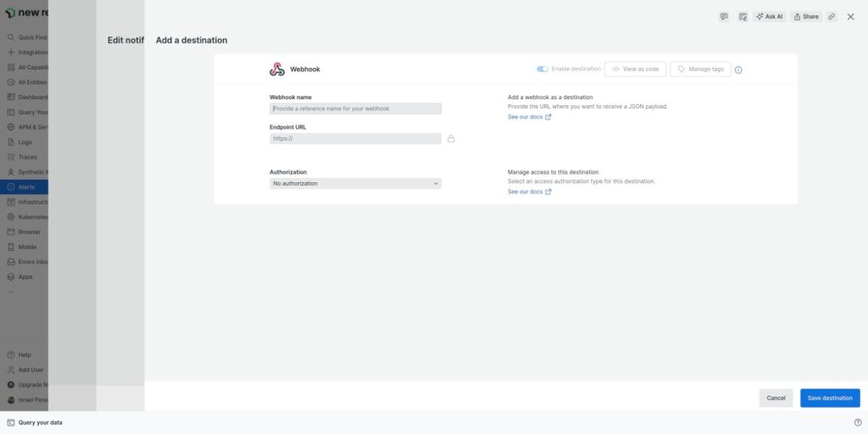Cancel adding the destination
This screenshot has width=868, height=434.
click(x=776, y=398)
